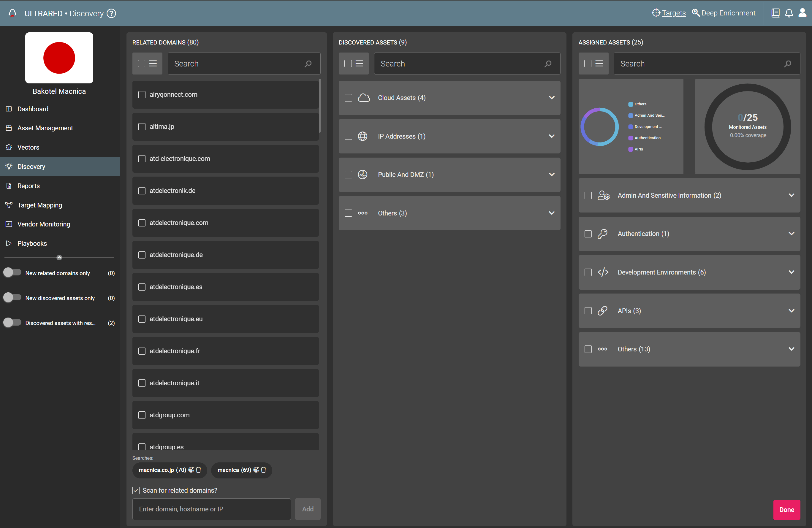Expand Authentication (1) chevron

click(791, 234)
